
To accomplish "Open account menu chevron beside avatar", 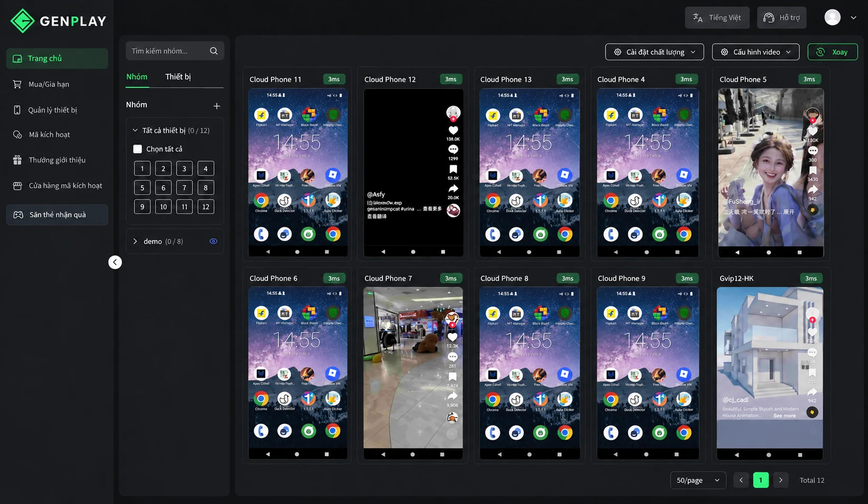I will click(853, 17).
